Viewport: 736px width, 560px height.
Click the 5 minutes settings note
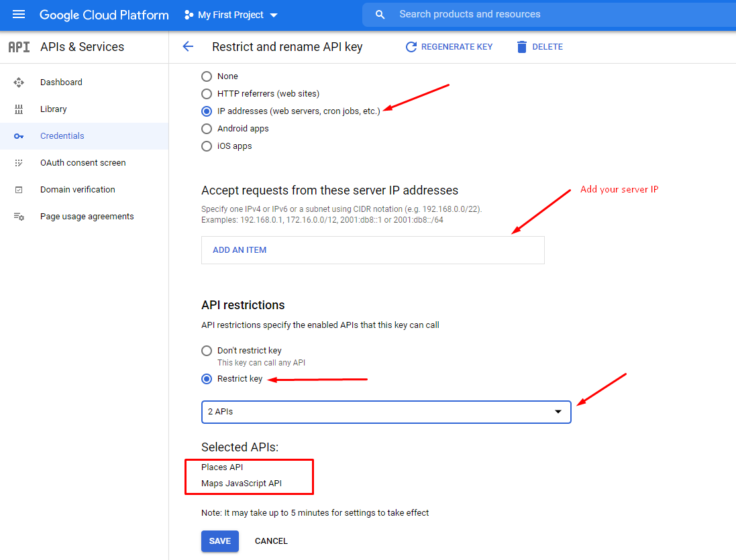click(315, 513)
